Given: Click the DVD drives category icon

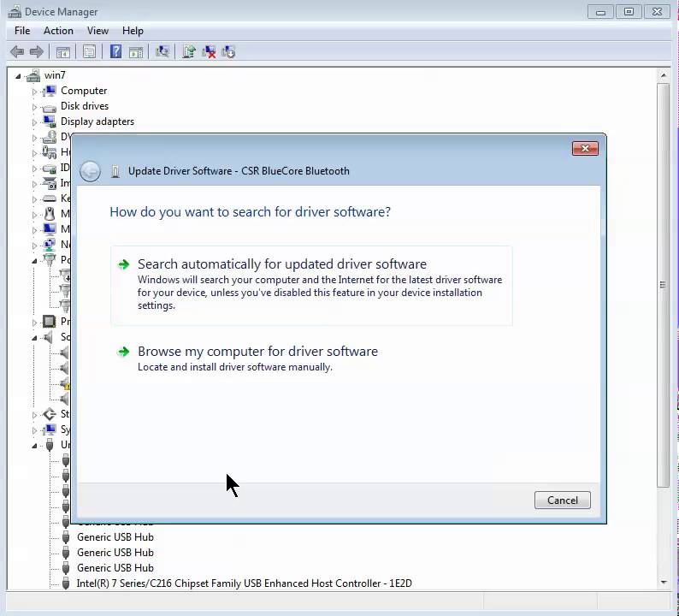Looking at the screenshot, I should [x=50, y=138].
